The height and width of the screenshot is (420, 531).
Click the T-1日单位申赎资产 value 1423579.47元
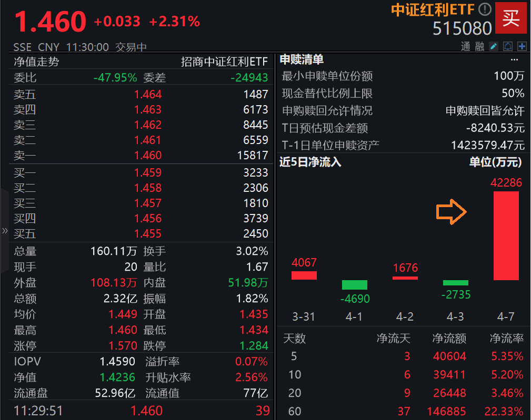488,146
